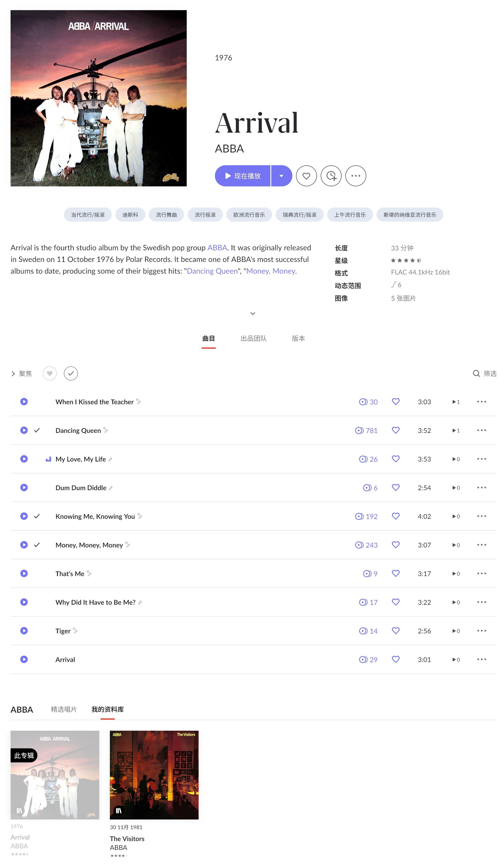Click the 现在播放 Play Now button

click(x=242, y=176)
